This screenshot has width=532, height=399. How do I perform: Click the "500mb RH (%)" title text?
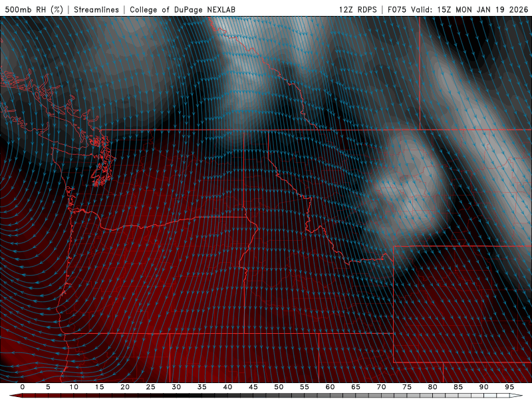click(34, 9)
